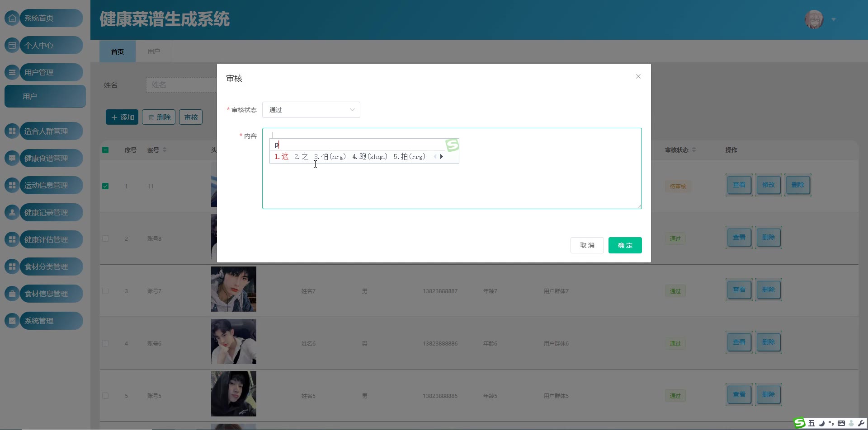Collapse the 用户管理 sidebar menu

pos(52,72)
